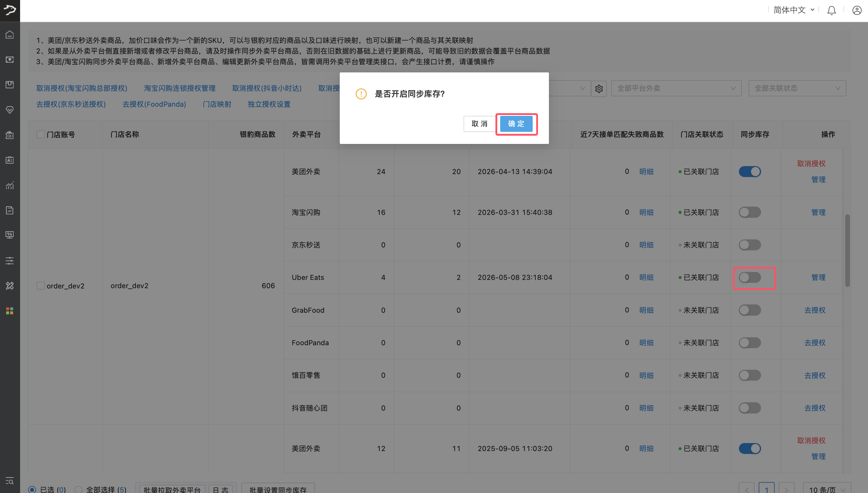Toggle sync inventory for 淘宝闪购 row
This screenshot has width=868, height=493.
[750, 212]
